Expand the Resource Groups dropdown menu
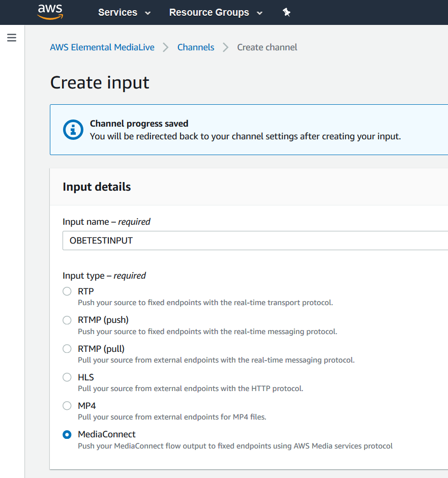The height and width of the screenshot is (478, 448). 216,13
